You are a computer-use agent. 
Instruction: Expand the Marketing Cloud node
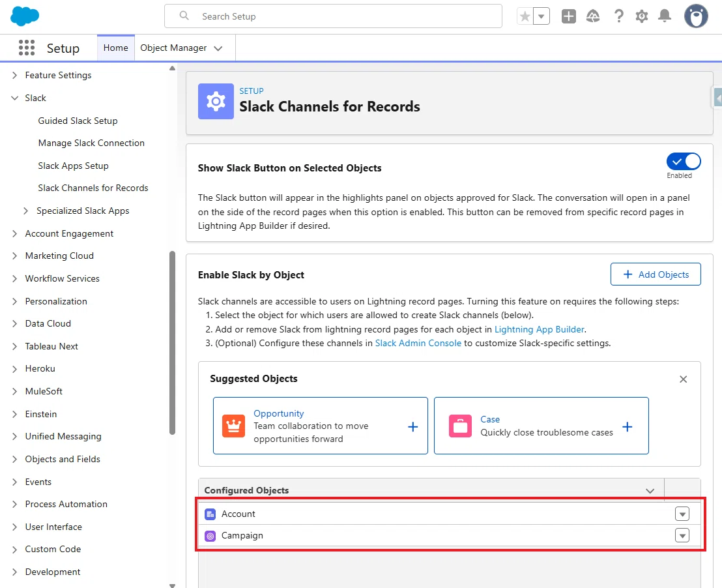point(15,256)
